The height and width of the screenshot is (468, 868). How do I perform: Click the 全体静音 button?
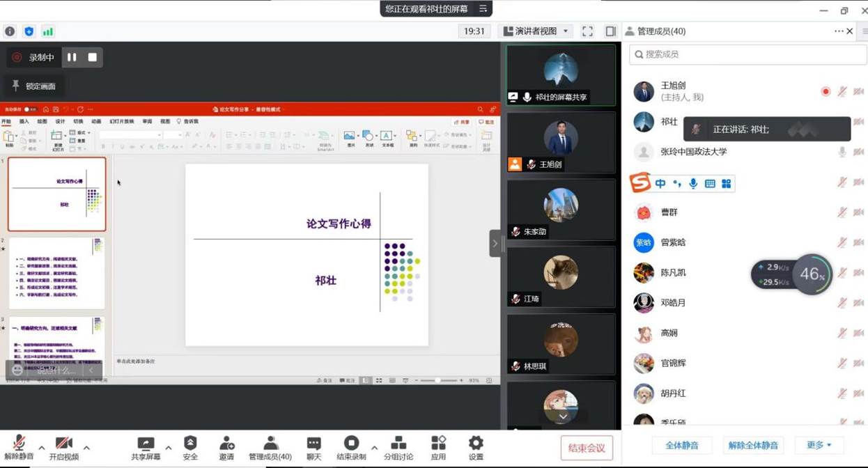[x=681, y=445]
